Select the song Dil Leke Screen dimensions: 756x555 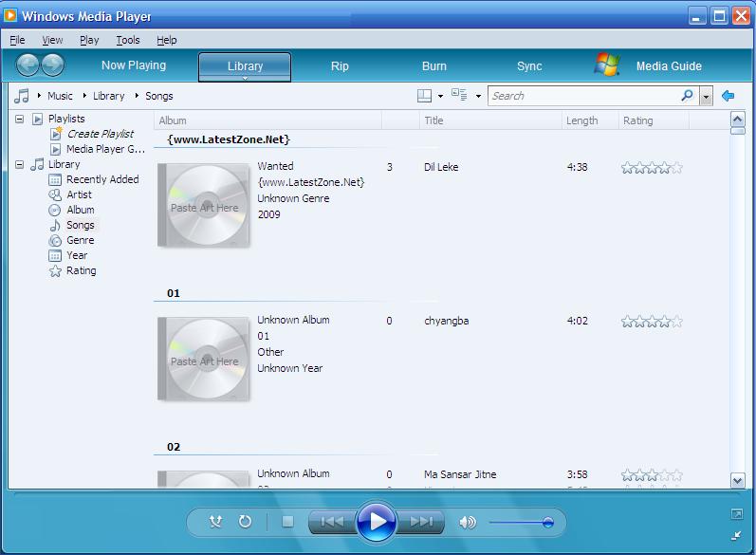pos(441,167)
